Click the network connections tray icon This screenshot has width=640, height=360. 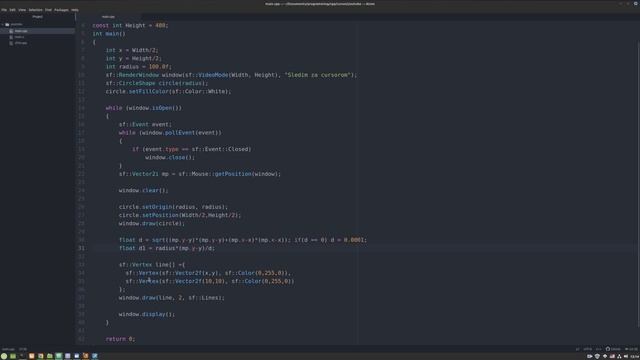pos(619,356)
